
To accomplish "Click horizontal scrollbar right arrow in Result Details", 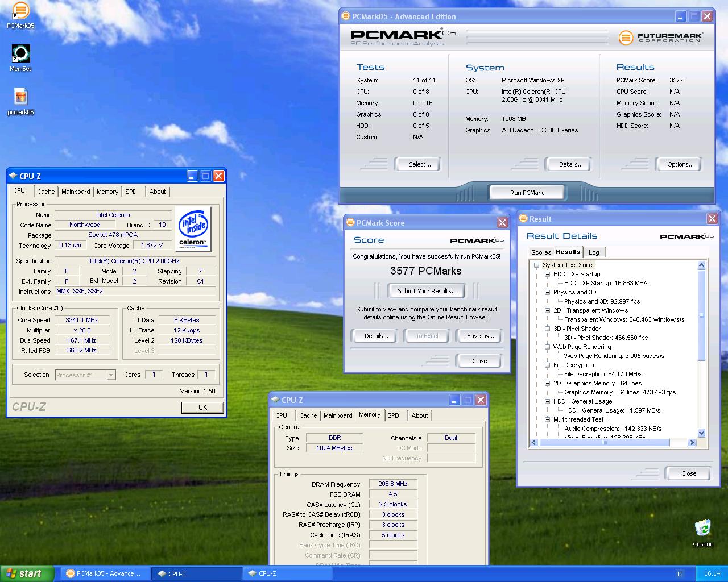I will (692, 442).
